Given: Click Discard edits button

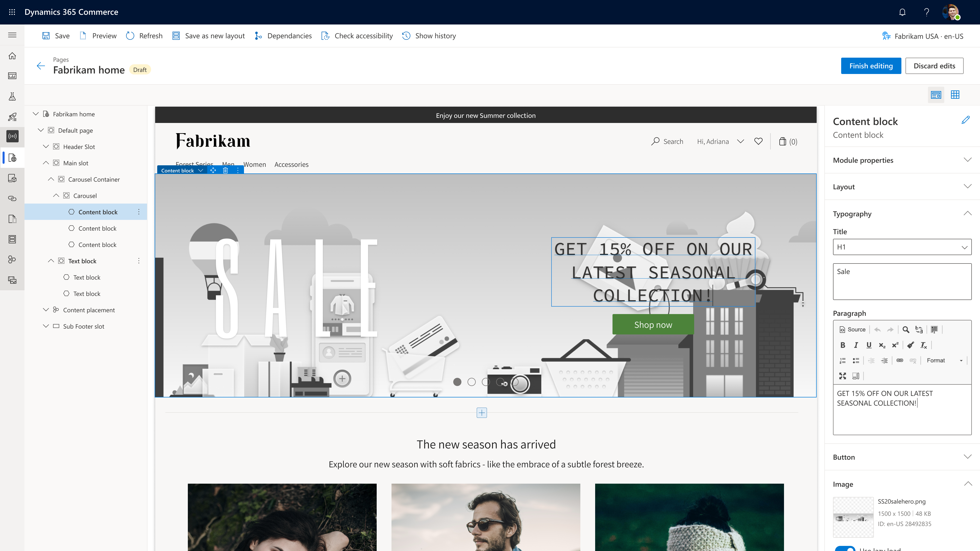Looking at the screenshot, I should tap(934, 65).
